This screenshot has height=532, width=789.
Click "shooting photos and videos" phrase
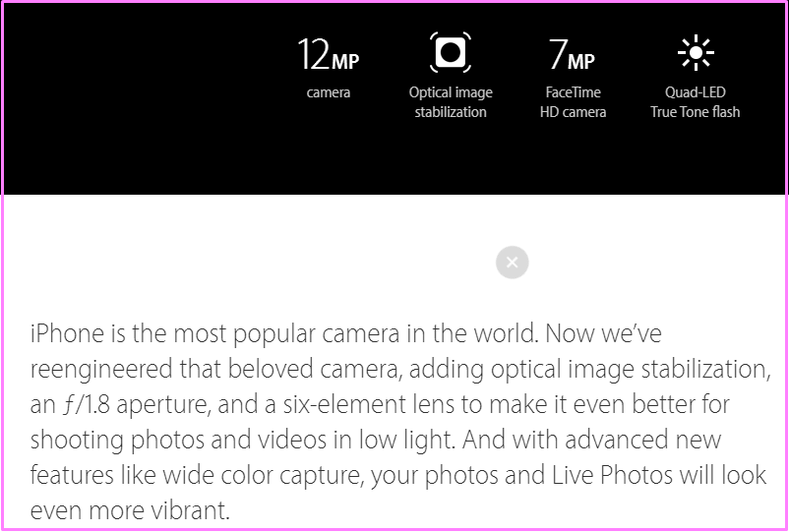point(179,441)
